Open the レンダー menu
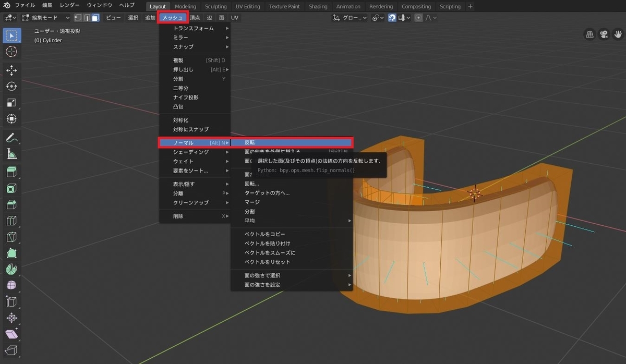The height and width of the screenshot is (364, 626). (70, 6)
